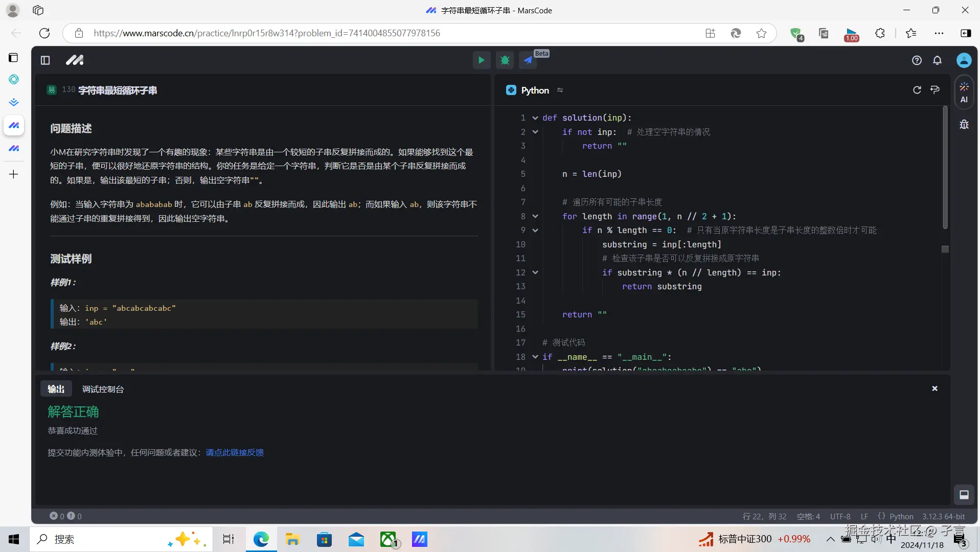The height and width of the screenshot is (552, 980).
Task: Open the MarsCode logo in the top bar
Action: click(74, 60)
